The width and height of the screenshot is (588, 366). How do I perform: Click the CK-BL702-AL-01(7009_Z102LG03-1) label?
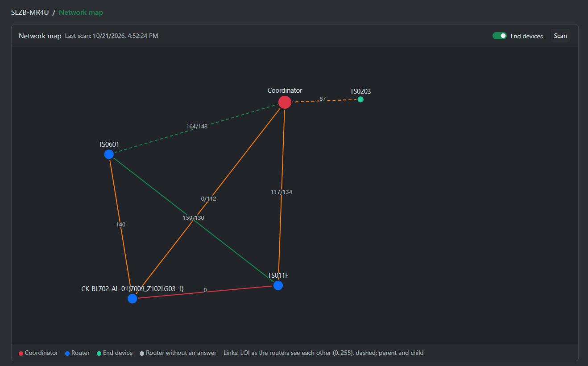pyautogui.click(x=133, y=288)
